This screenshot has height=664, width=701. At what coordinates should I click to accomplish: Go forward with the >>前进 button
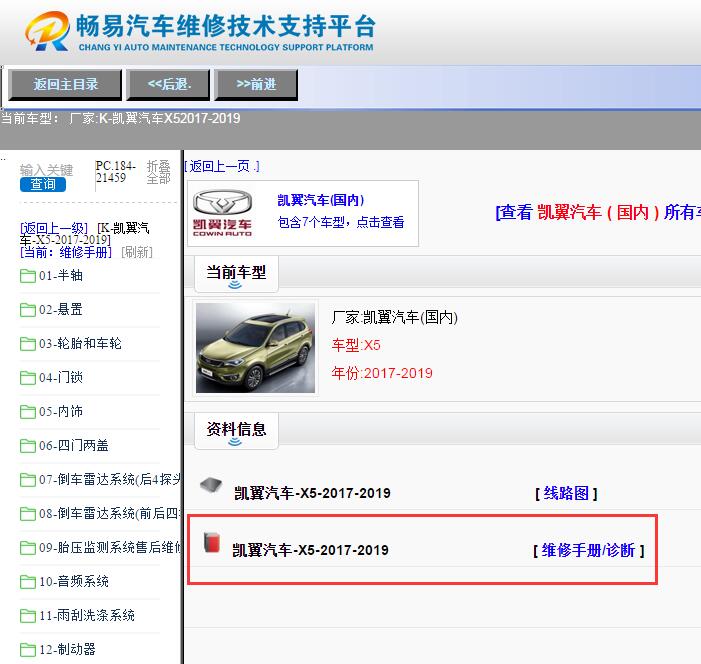click(256, 84)
